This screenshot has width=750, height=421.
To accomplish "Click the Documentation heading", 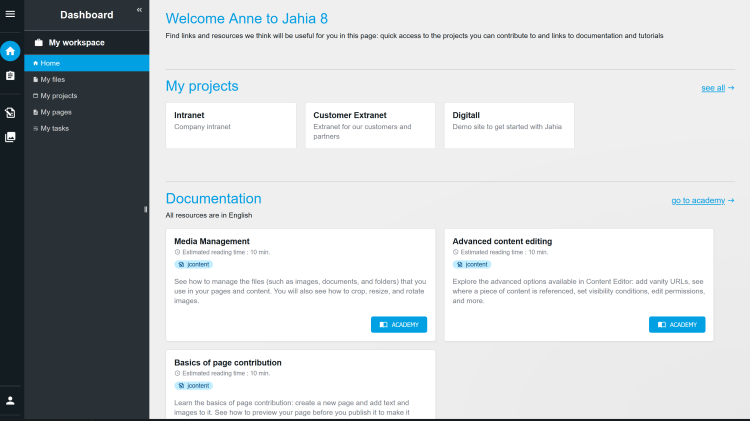I will [x=213, y=199].
